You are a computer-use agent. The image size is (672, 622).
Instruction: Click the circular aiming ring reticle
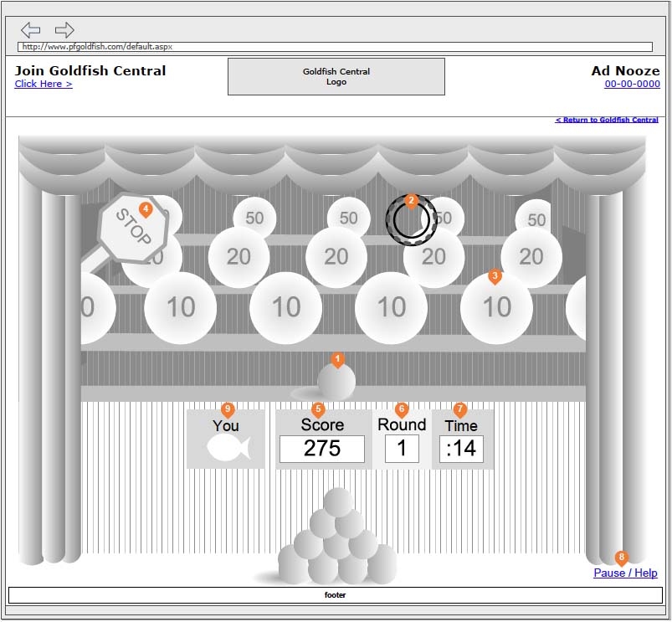click(x=411, y=220)
